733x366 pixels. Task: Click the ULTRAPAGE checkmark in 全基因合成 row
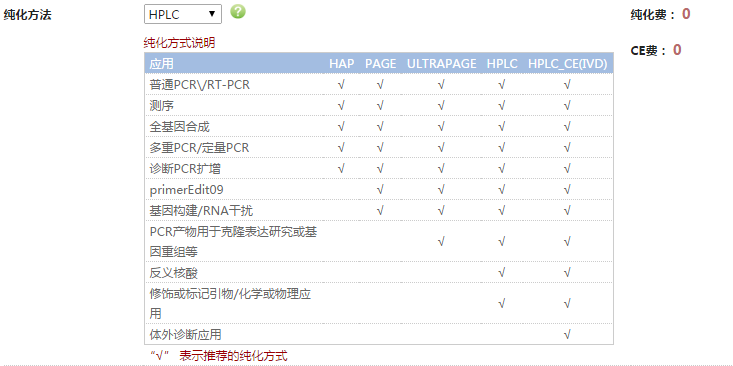441,127
